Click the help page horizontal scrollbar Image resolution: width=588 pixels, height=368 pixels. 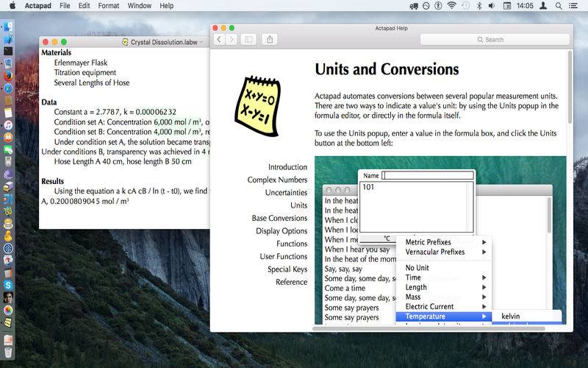click(x=429, y=328)
